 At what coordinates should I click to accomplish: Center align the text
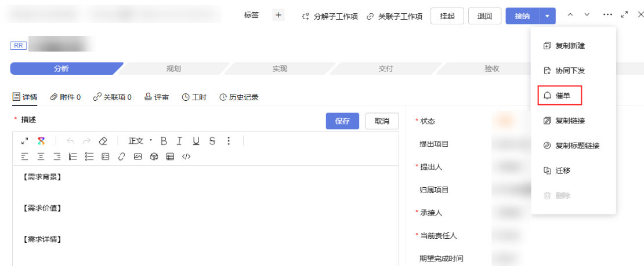pos(41,156)
